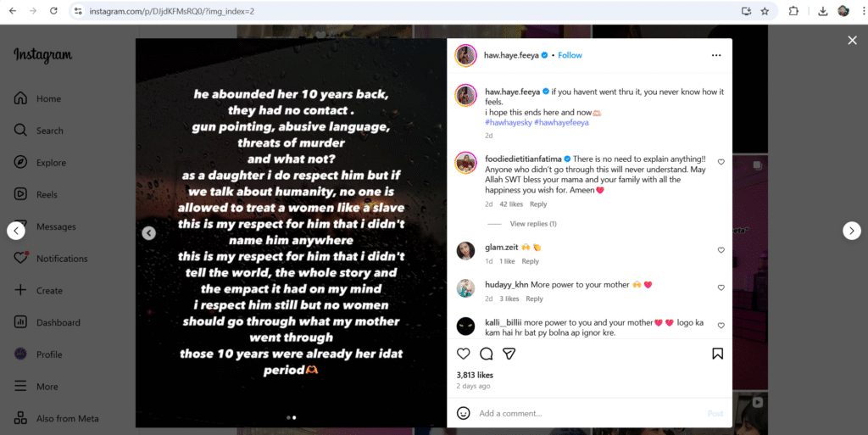
Task: Open the comment bubble icon under post
Action: 486,354
